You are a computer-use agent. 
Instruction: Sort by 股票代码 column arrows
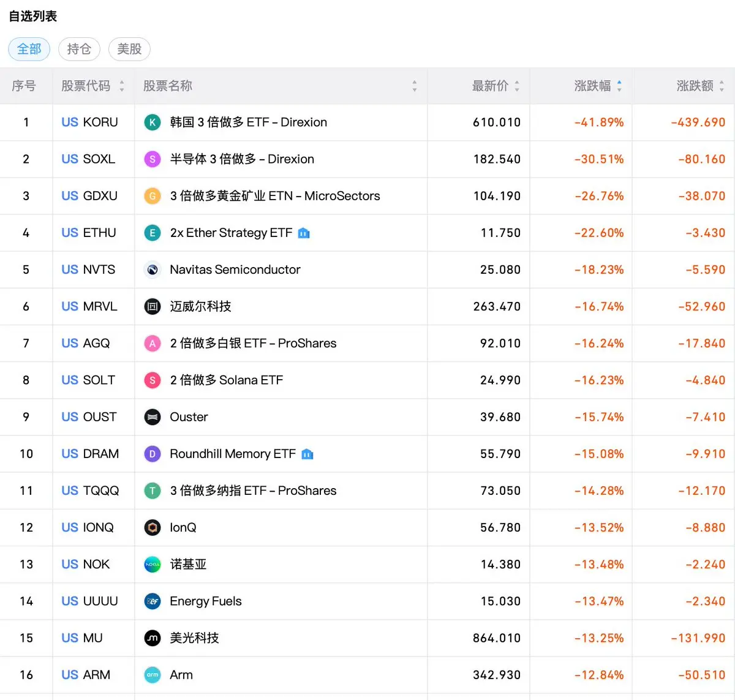click(x=122, y=86)
